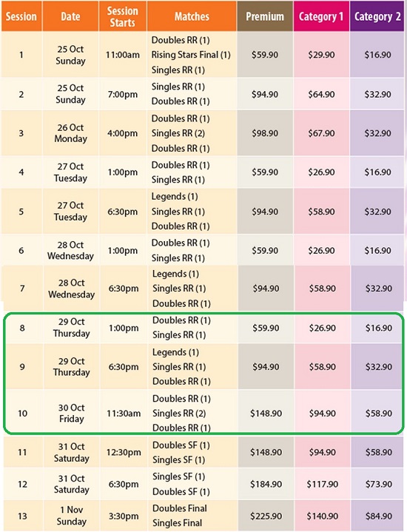This screenshot has height=532, width=407.
Task: Select the $73.90 Category 2 price
Action: pos(379,484)
